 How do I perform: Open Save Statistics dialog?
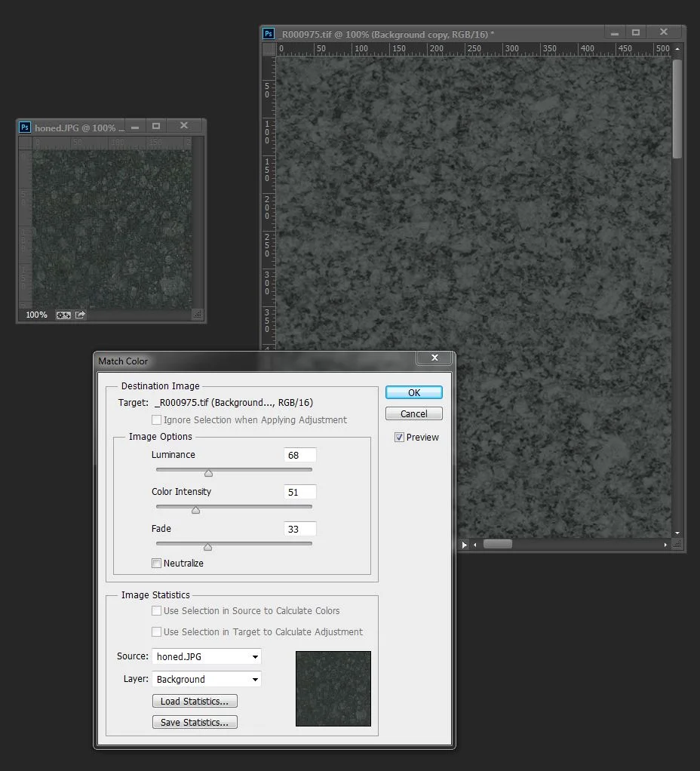coord(194,722)
